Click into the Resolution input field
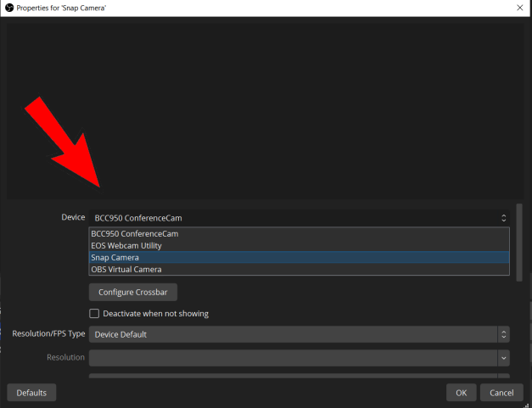The image size is (532, 408). 293,358
